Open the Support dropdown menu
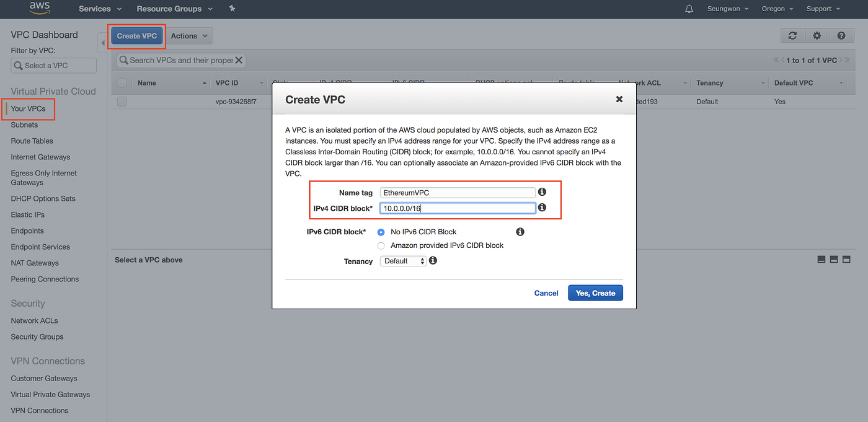The height and width of the screenshot is (422, 868). [x=823, y=9]
